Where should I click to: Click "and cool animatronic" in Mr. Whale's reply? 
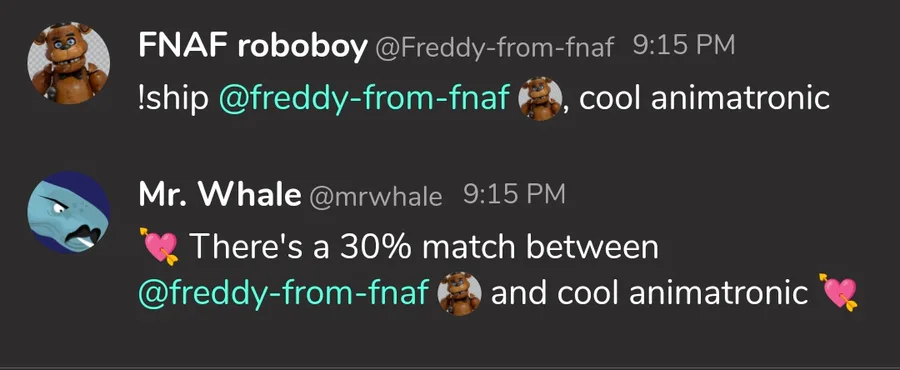[650, 294]
